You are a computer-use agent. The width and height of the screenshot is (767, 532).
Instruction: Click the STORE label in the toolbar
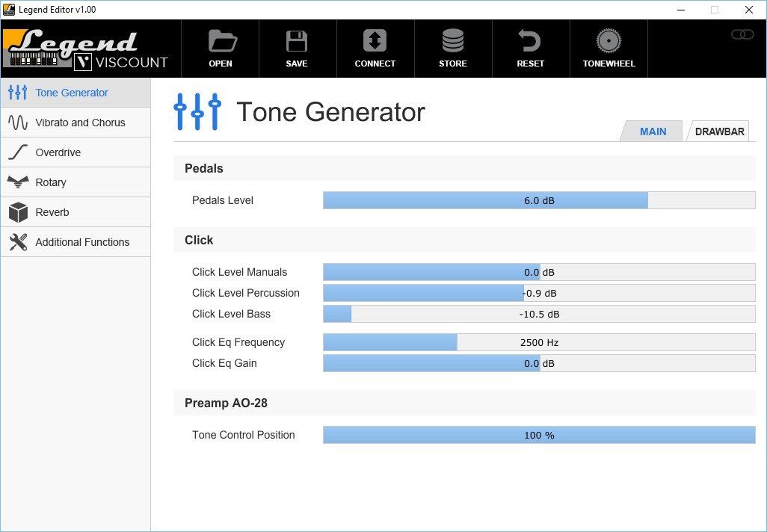coord(453,64)
